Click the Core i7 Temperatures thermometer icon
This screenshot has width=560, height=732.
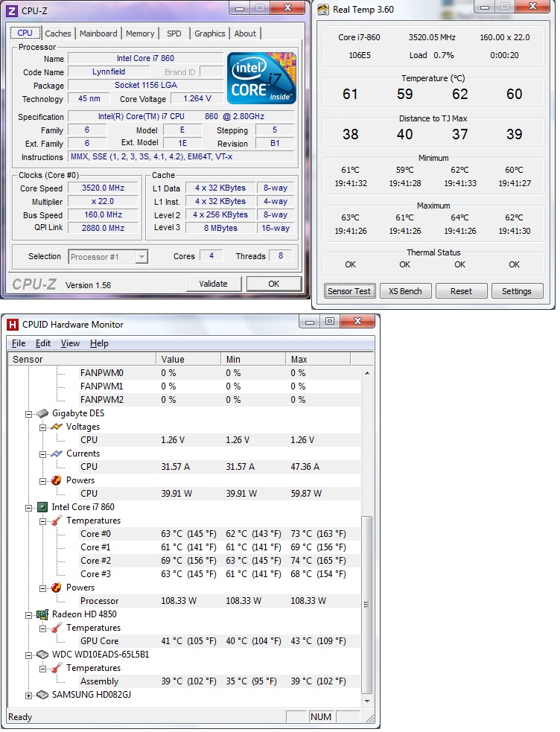[x=57, y=521]
